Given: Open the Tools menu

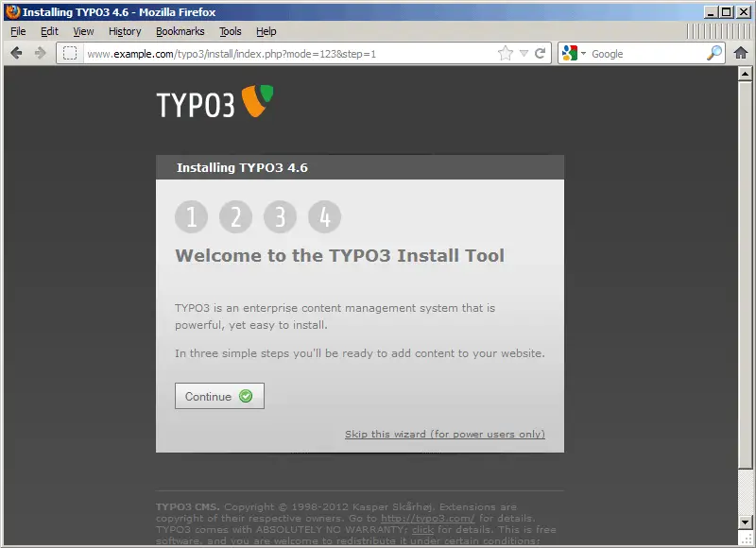Looking at the screenshot, I should pos(231,31).
